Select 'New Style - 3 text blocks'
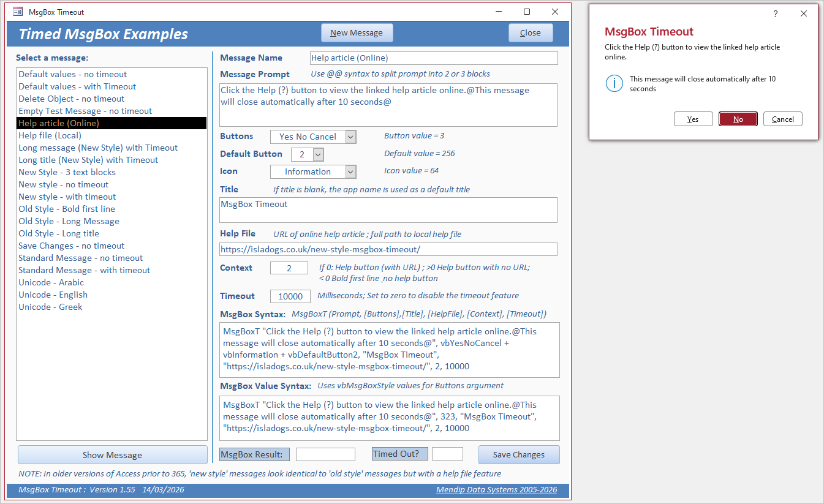Screen dimensions: 824x504 point(112,172)
